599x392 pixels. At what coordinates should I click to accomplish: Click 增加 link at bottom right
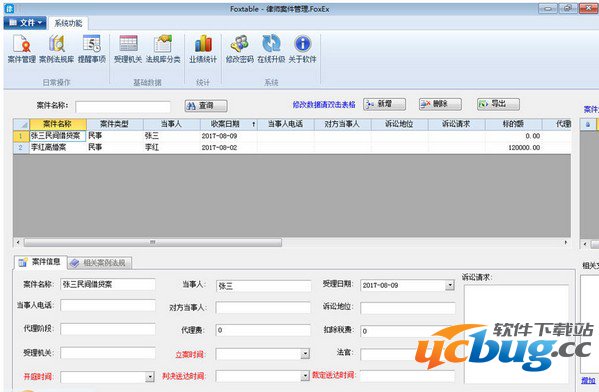click(588, 381)
